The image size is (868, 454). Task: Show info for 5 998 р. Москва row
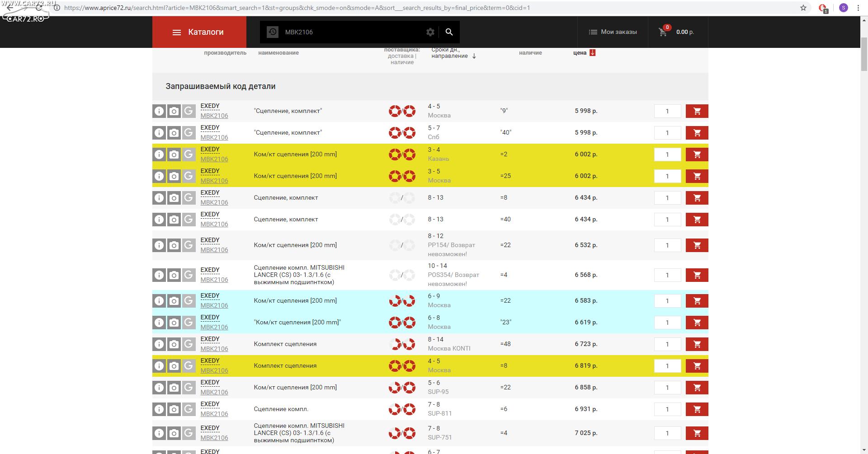coord(159,111)
